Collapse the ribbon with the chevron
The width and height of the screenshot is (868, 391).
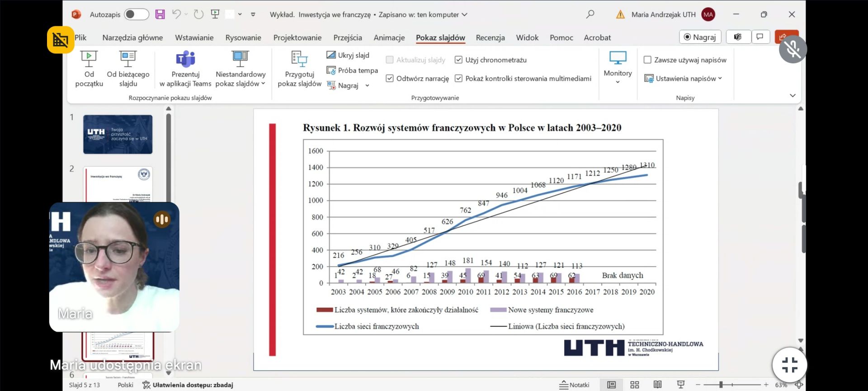(x=793, y=95)
